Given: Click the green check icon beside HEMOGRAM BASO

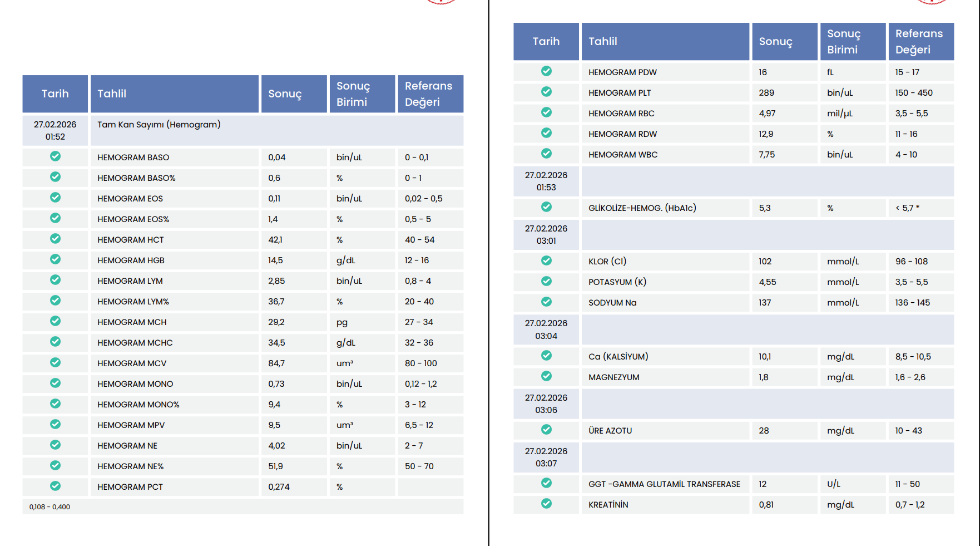Looking at the screenshot, I should (55, 156).
